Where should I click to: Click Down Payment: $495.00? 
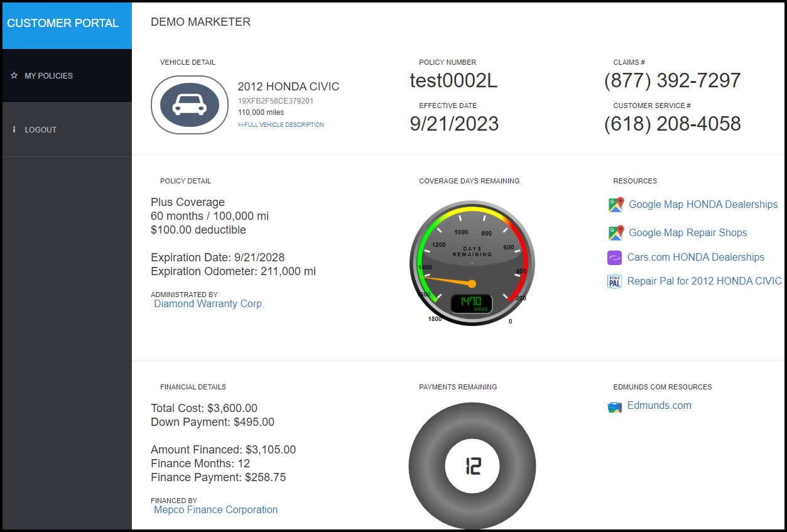pos(212,422)
